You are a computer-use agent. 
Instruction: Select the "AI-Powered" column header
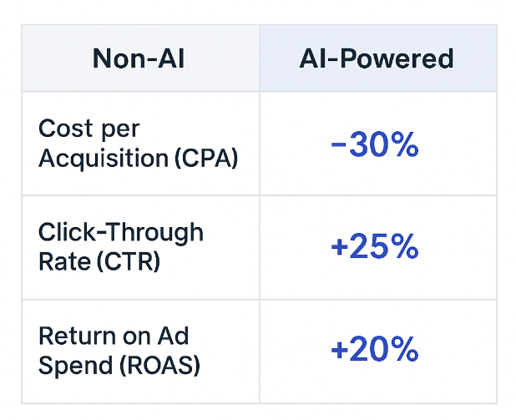pyautogui.click(x=377, y=58)
